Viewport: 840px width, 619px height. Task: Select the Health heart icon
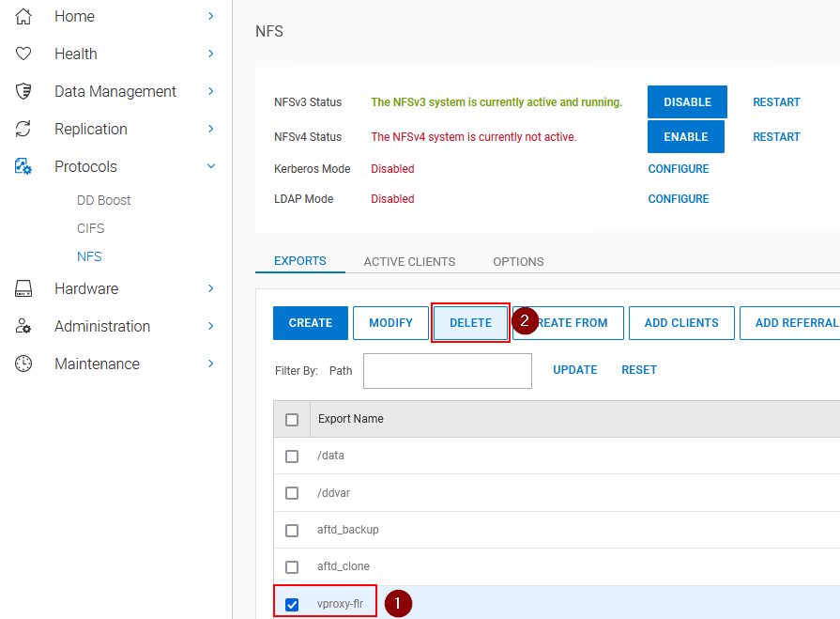pos(25,54)
